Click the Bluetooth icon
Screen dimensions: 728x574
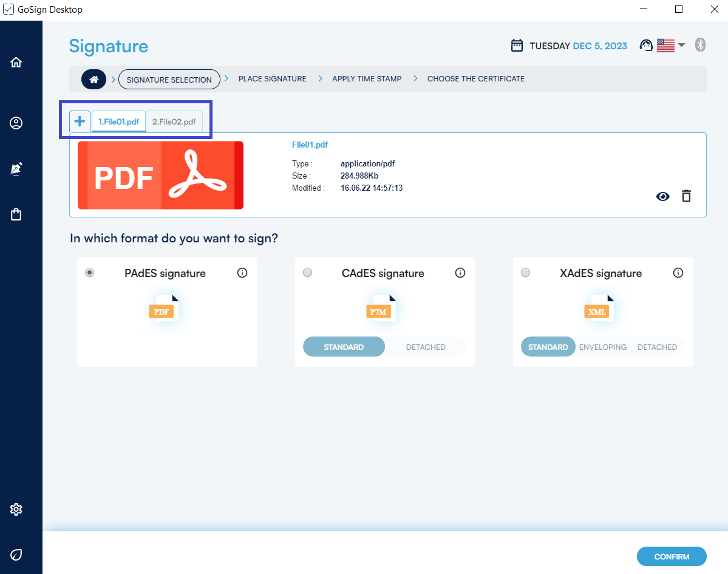click(699, 45)
